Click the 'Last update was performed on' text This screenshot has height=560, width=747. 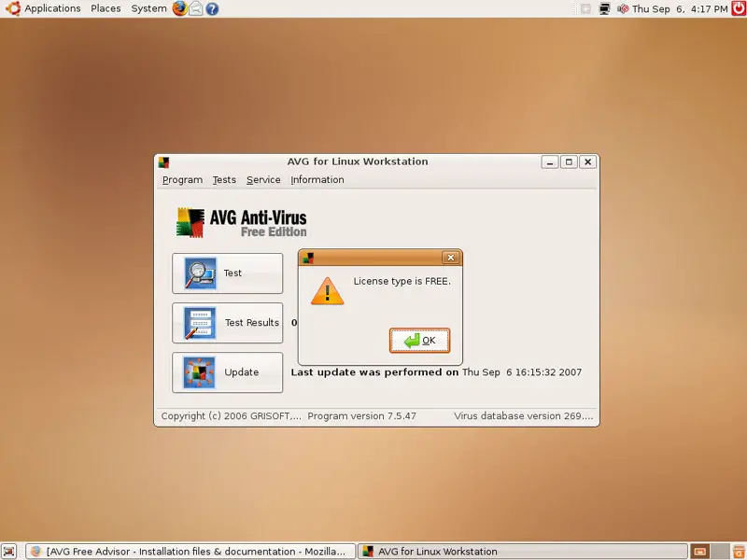point(375,372)
